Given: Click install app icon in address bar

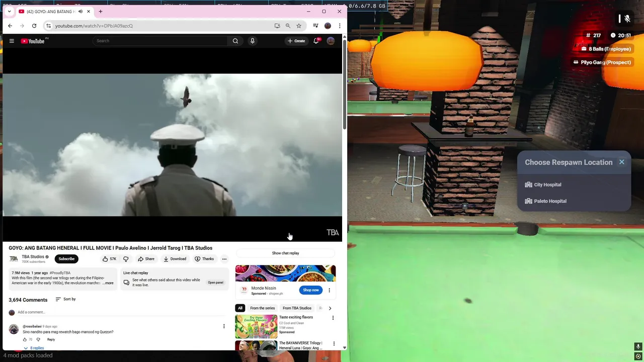Looking at the screenshot, I should [277, 26].
